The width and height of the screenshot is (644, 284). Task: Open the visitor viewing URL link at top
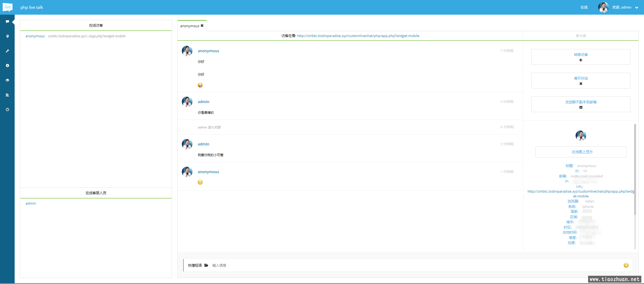(358, 36)
